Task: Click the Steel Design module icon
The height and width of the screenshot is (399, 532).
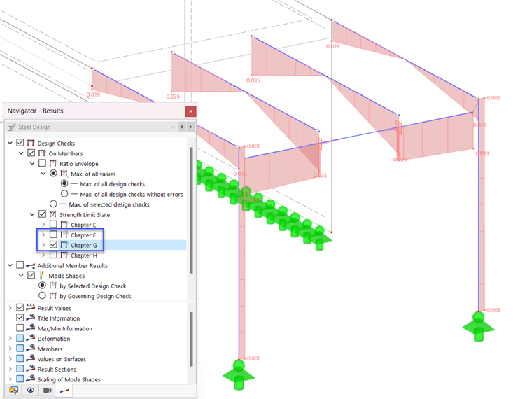Action: pyautogui.click(x=12, y=127)
